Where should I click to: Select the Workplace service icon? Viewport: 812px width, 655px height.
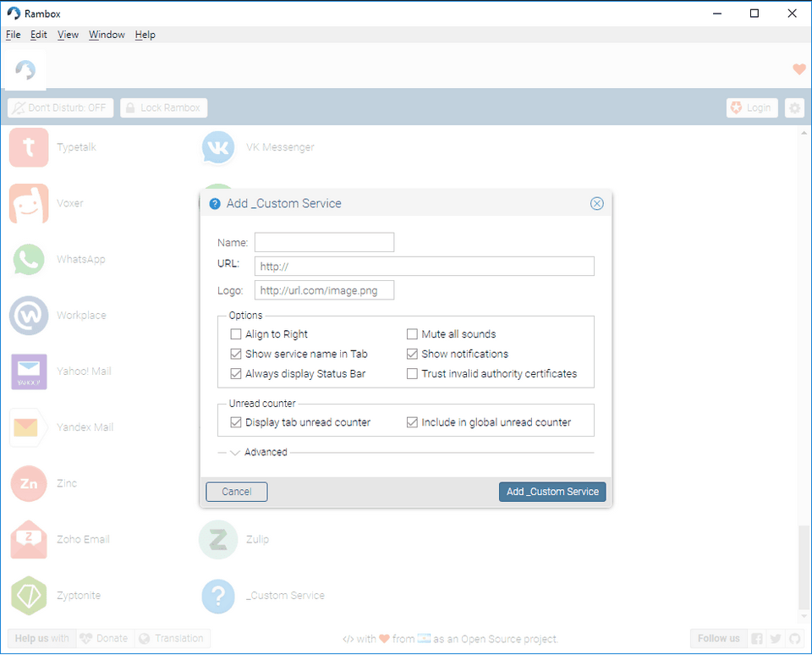(x=29, y=316)
